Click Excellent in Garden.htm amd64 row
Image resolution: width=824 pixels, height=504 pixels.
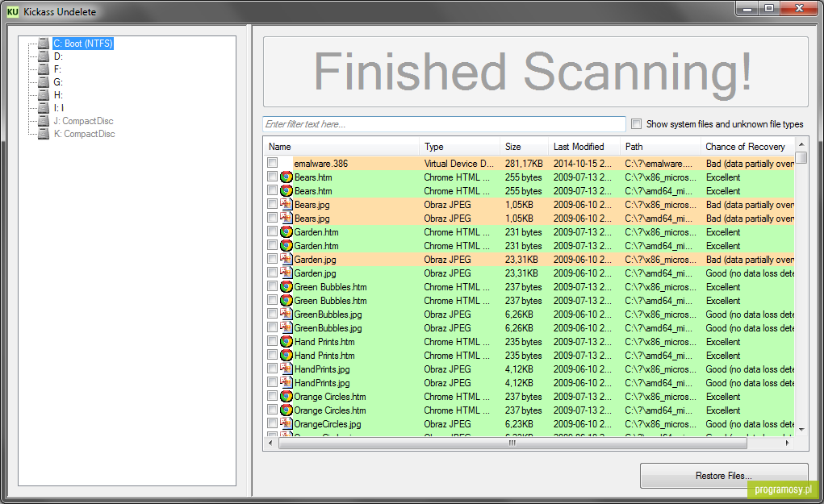(x=723, y=246)
